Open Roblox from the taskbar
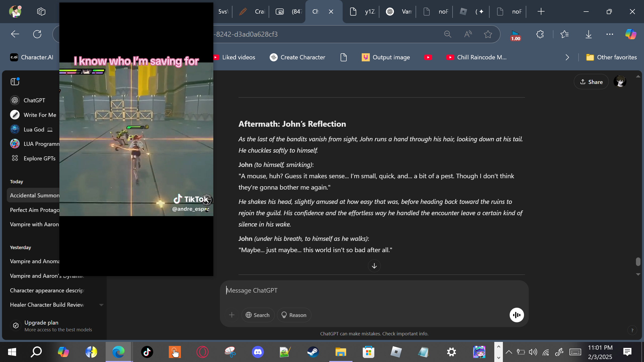 tap(396, 352)
